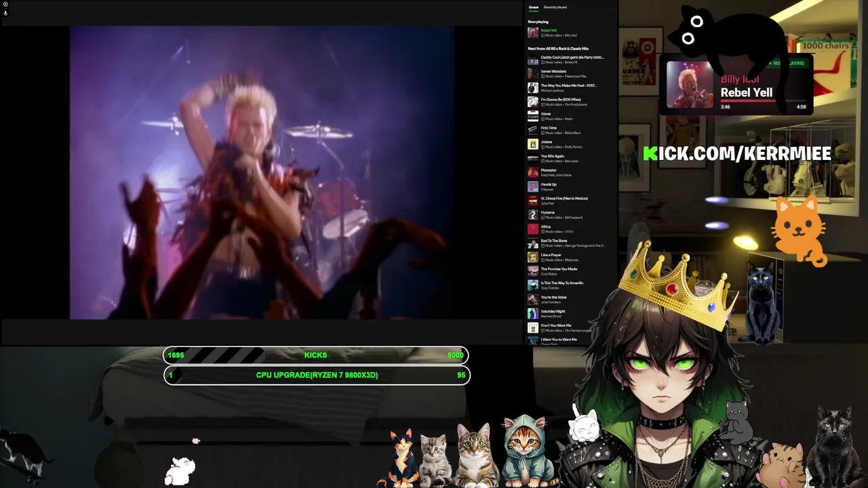Click the Tony Christie track thumbnail
Screen dimensions: 868x488
pos(533,285)
